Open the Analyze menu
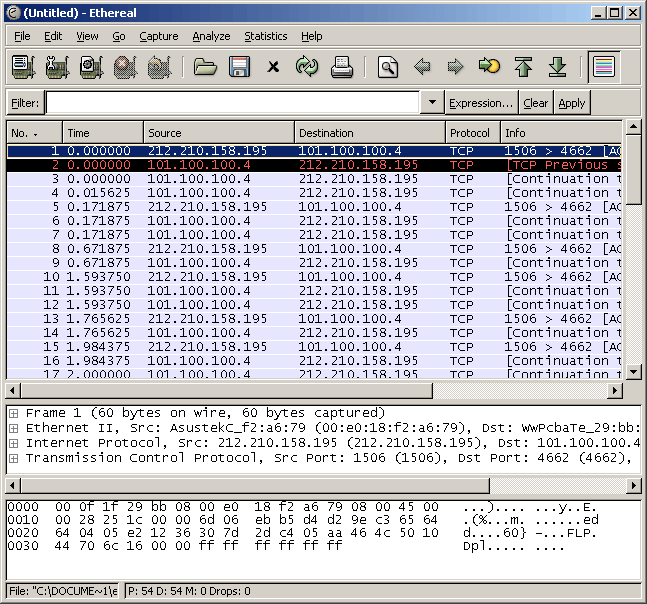 tap(211, 36)
